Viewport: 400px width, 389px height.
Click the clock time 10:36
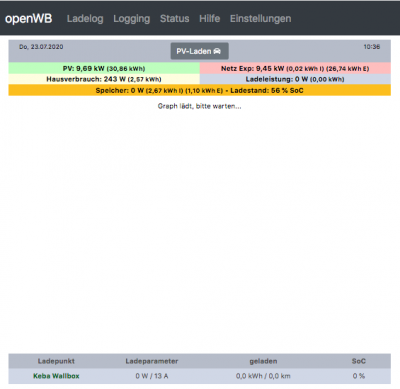[x=372, y=47]
